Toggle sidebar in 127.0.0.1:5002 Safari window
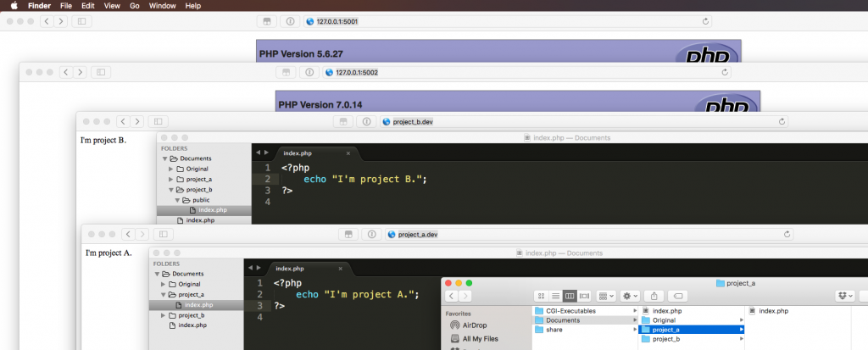The width and height of the screenshot is (868, 350). point(103,72)
